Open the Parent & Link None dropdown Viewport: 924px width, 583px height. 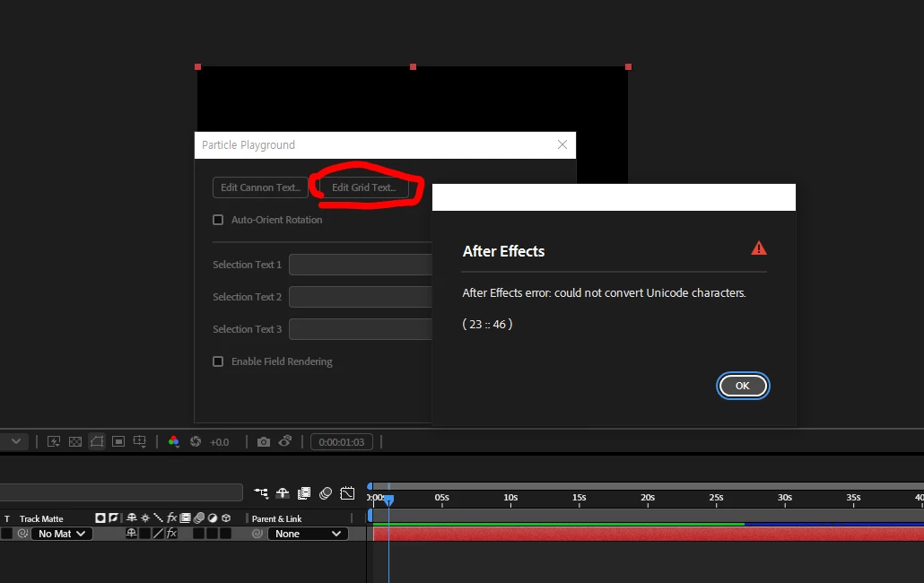[309, 534]
